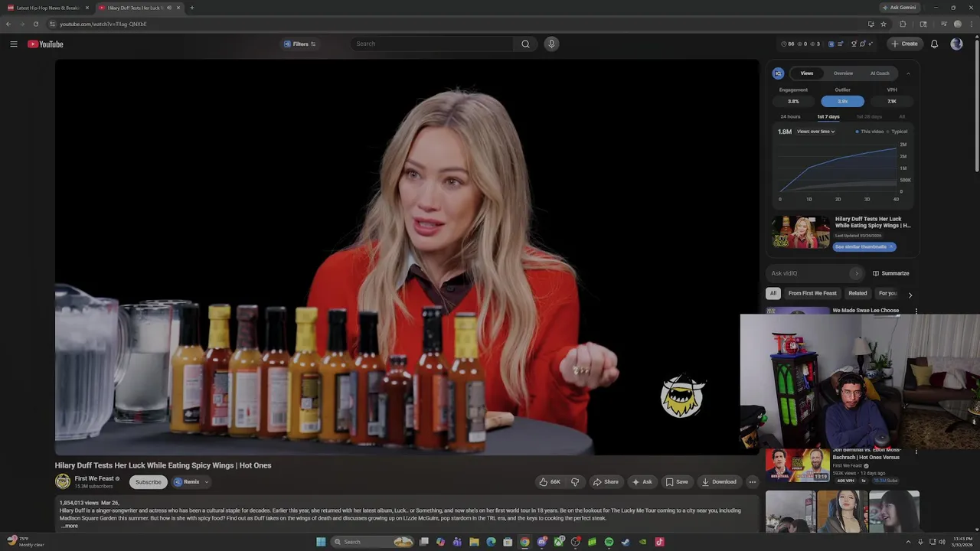Open First We Feast channel avatar
This screenshot has height=551, width=980.
click(63, 481)
